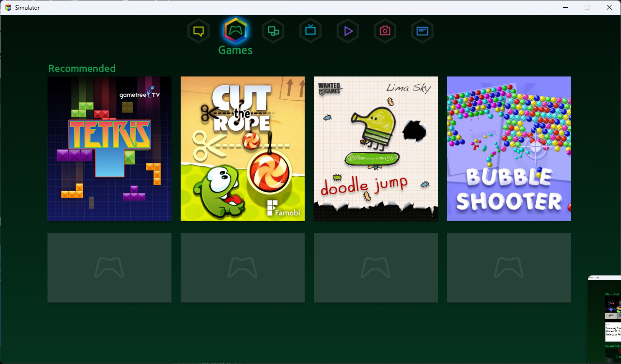Minimize the Simulator window
This screenshot has height=364, width=621.
[565, 7]
